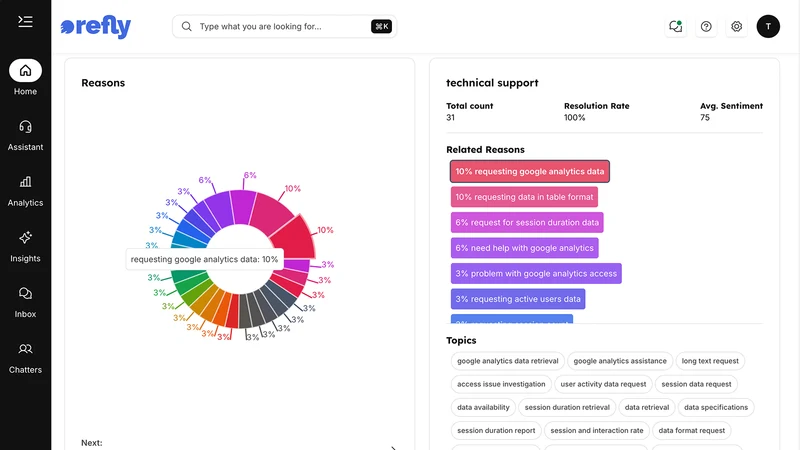Viewport: 800px width, 450px height.
Task: Click the 'google analytics assistance' topic chip
Action: pyautogui.click(x=620, y=361)
